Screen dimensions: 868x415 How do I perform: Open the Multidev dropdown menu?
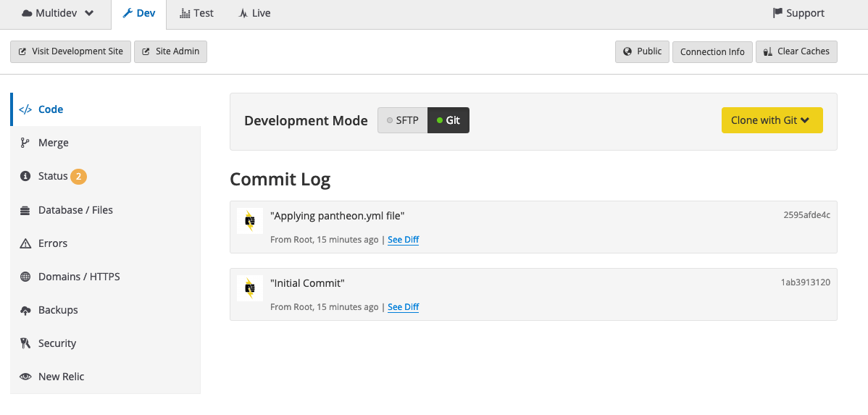tap(57, 13)
